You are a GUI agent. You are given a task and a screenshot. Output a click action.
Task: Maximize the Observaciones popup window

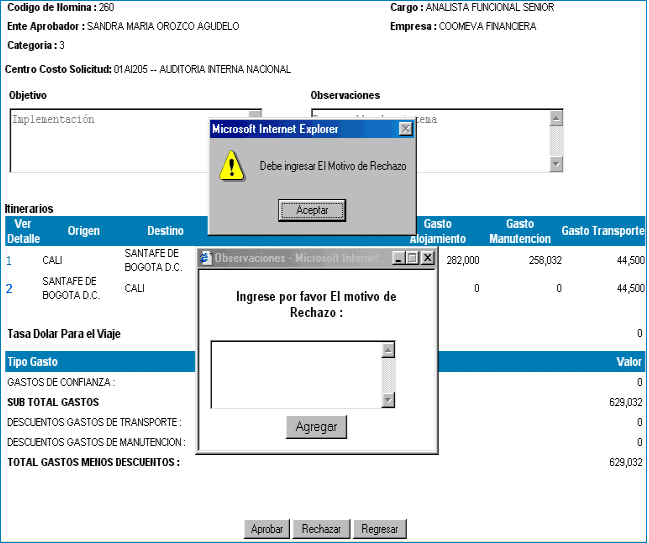point(413,258)
